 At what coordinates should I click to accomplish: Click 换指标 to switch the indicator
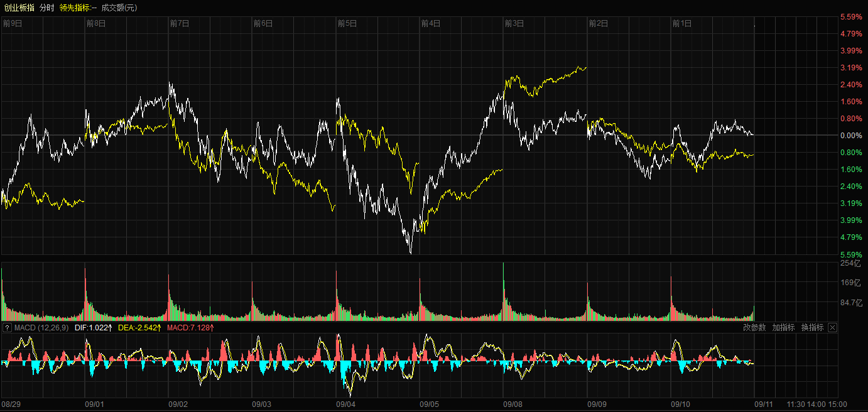pyautogui.click(x=812, y=328)
